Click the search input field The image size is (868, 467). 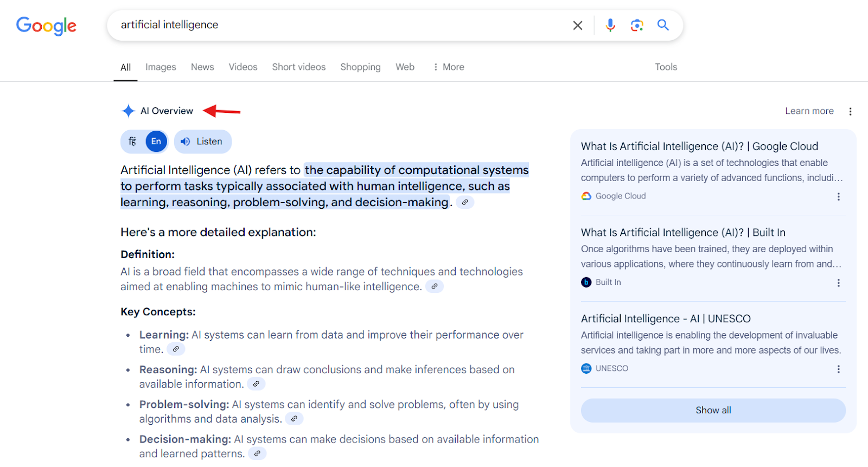click(x=342, y=25)
